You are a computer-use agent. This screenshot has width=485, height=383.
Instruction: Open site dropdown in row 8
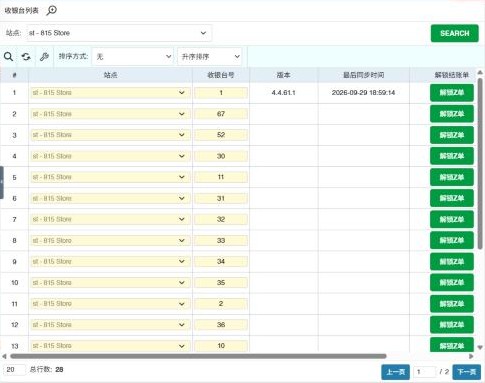(x=110, y=240)
